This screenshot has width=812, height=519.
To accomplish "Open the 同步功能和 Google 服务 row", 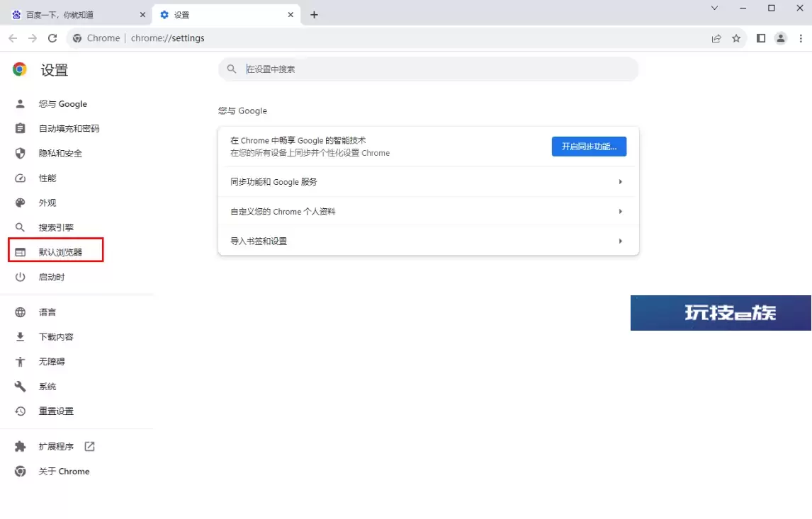I will pyautogui.click(x=428, y=182).
